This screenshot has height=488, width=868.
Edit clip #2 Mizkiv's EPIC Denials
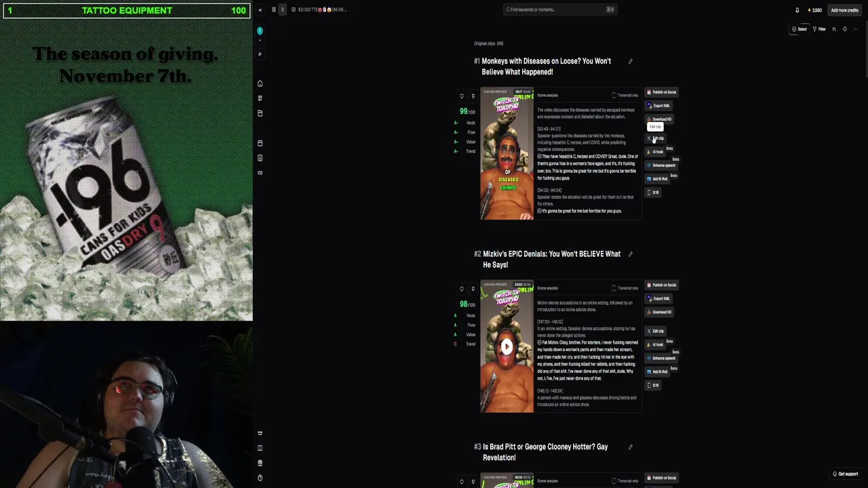(656, 331)
